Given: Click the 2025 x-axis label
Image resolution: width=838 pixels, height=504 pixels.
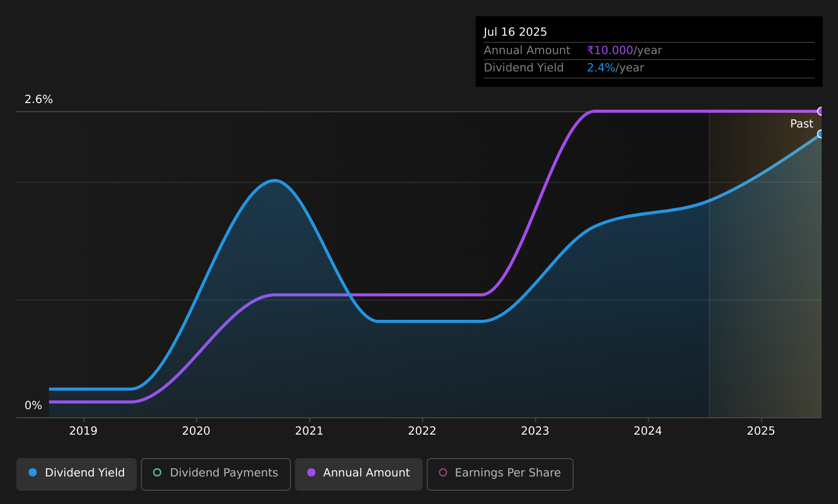Looking at the screenshot, I should click(761, 431).
